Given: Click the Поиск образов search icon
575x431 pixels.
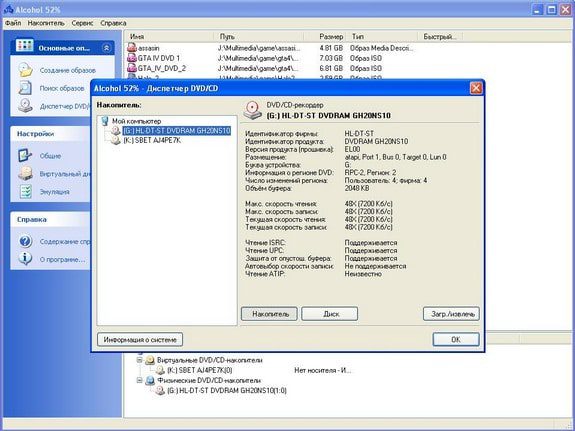Looking at the screenshot, I should tap(25, 88).
